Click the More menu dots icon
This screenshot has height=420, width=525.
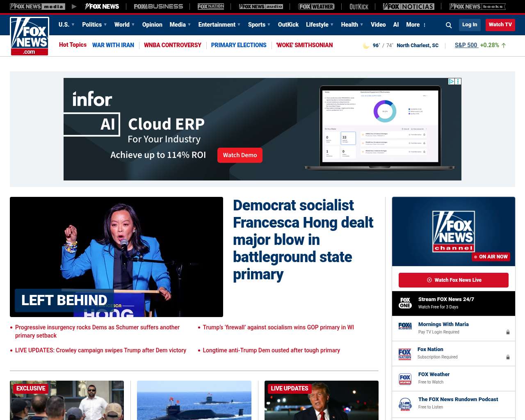tap(425, 25)
